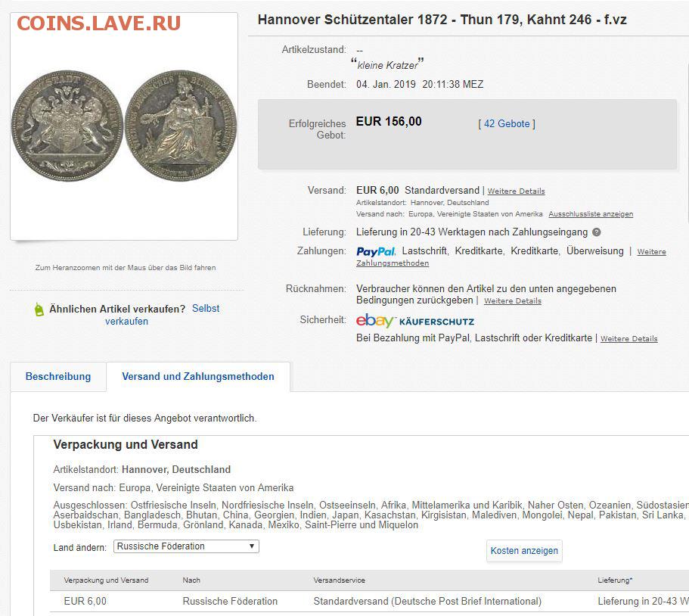Click the help icon beside delivery time
The width and height of the screenshot is (689, 616).
pyautogui.click(x=597, y=232)
